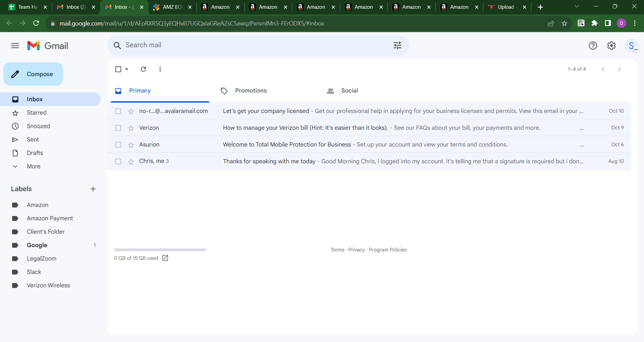Viewport: 644px width, 342px height.
Task: Star the Verizon email
Action: [x=131, y=128]
